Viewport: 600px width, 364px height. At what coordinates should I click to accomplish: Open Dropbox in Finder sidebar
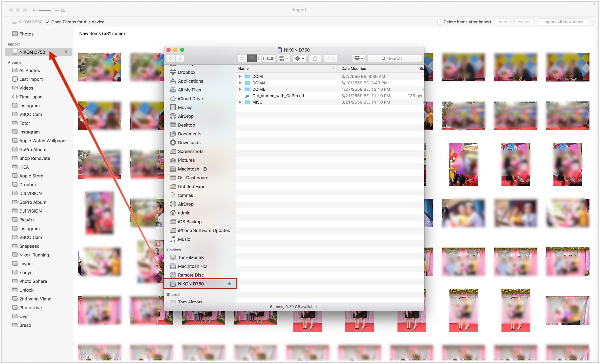pyautogui.click(x=186, y=72)
